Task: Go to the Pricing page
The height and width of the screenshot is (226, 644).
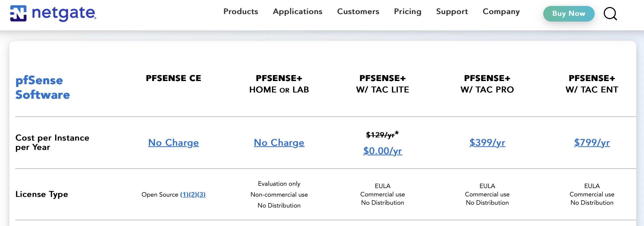Action: (x=408, y=12)
